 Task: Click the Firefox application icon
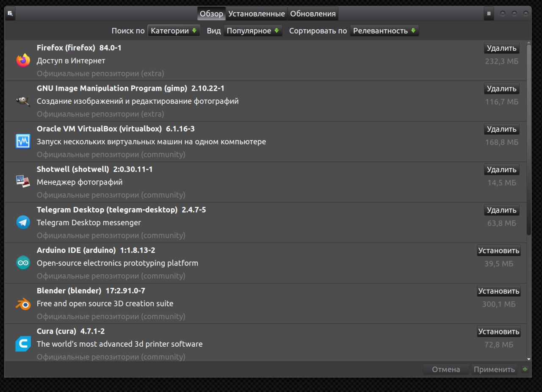click(23, 61)
